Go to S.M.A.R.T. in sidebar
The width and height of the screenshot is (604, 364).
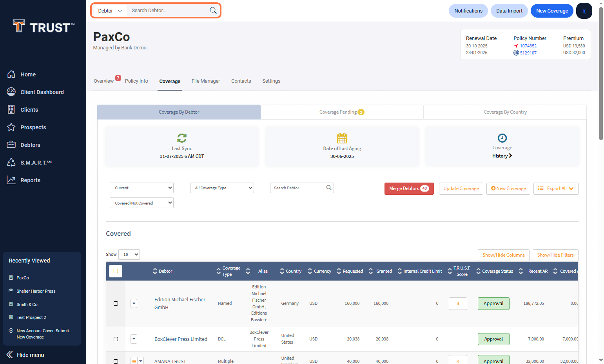36,163
